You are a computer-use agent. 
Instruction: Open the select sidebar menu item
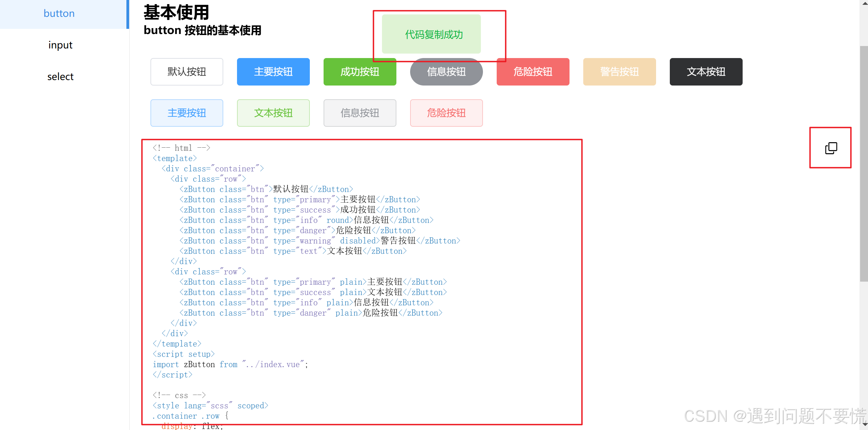click(x=60, y=77)
